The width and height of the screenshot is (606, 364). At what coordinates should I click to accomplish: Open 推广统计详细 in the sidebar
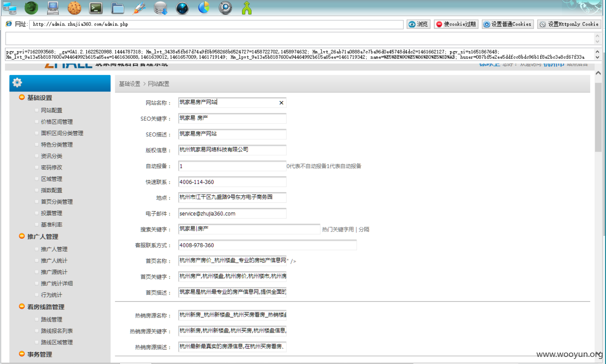pyautogui.click(x=57, y=283)
